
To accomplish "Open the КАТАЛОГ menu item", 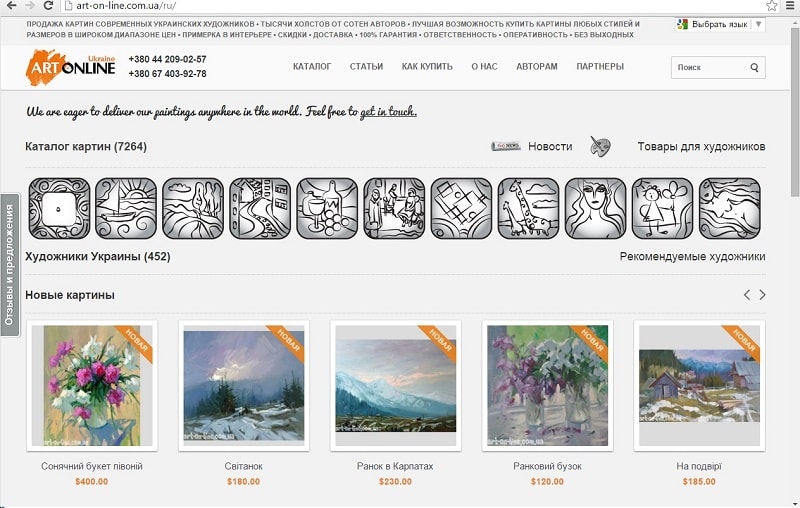I will pos(312,66).
